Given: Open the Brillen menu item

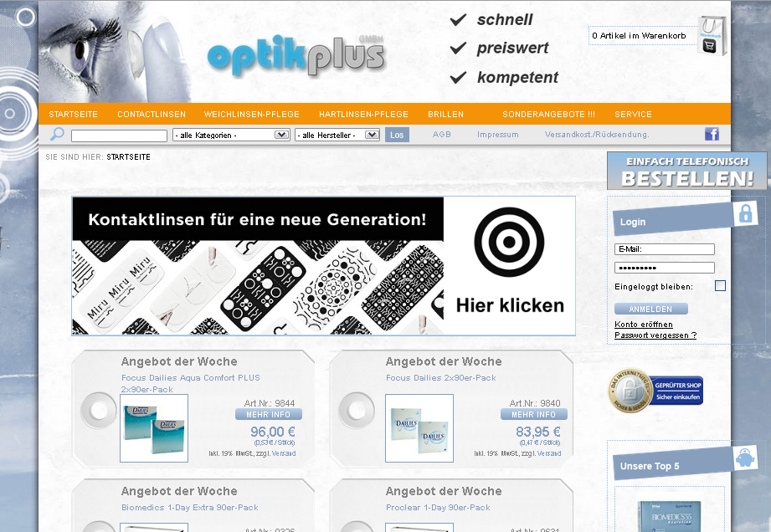Looking at the screenshot, I should (445, 115).
